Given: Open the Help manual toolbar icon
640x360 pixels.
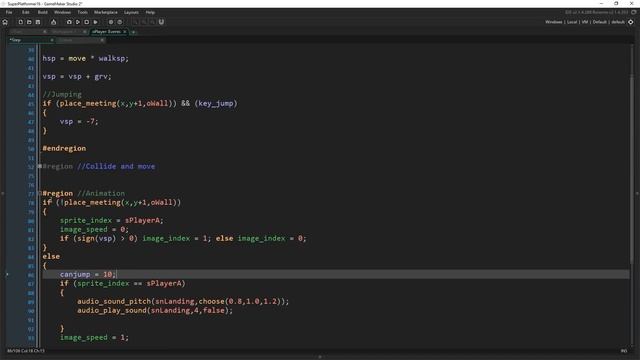Looking at the screenshot, I should tap(120, 22).
